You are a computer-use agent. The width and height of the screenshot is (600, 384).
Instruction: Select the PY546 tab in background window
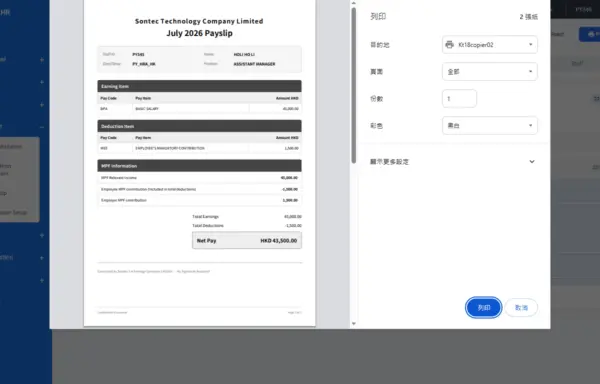click(x=584, y=10)
